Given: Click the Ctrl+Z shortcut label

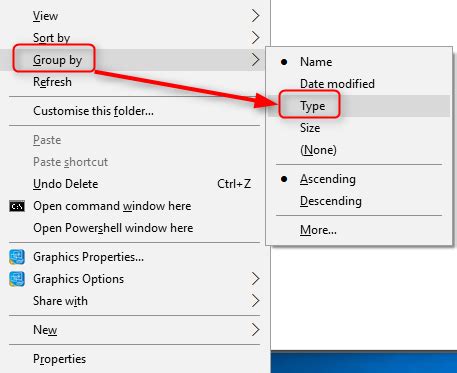Looking at the screenshot, I should click(234, 184).
